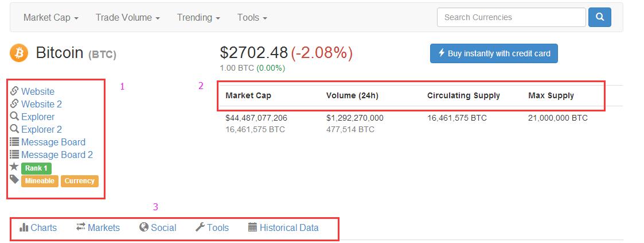Viewport: 644px width, 243px height.
Task: Click the $2702.48 price text
Action: pos(254,53)
